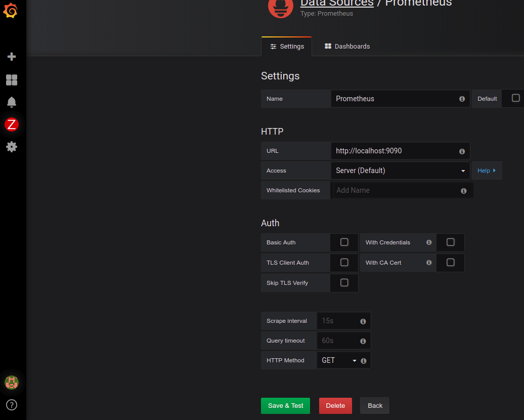The width and height of the screenshot is (524, 420).
Task: Follow the Data Sources breadcrumb link
Action: pos(337,3)
